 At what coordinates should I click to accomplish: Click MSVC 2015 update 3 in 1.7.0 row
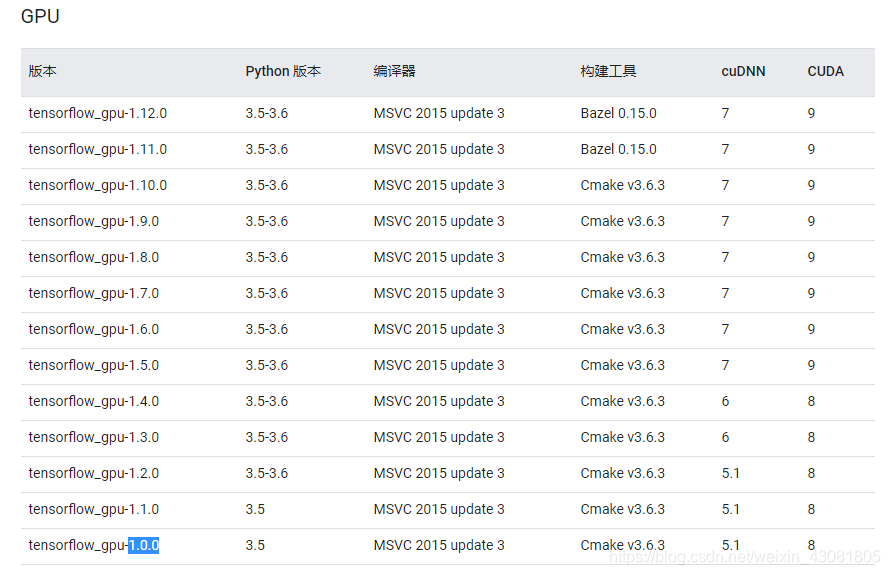pyautogui.click(x=439, y=293)
